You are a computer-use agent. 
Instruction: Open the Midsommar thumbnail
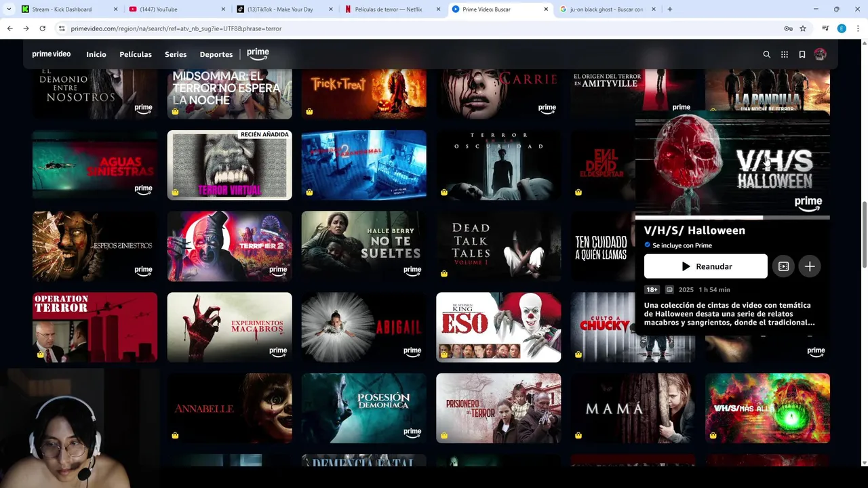229,93
